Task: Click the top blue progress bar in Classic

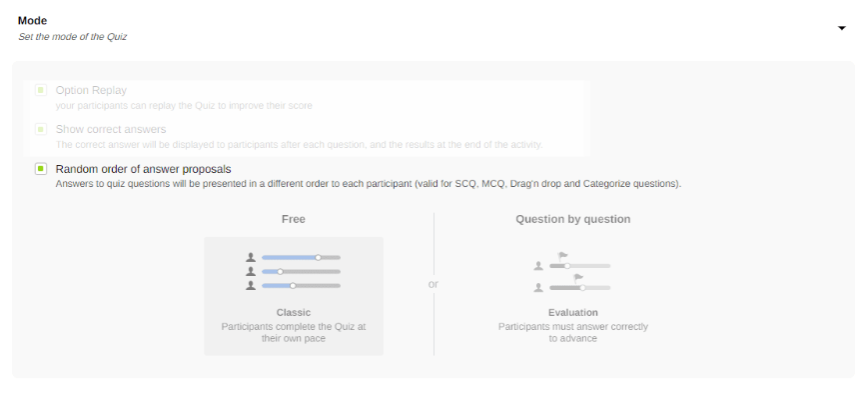Action: click(x=290, y=257)
